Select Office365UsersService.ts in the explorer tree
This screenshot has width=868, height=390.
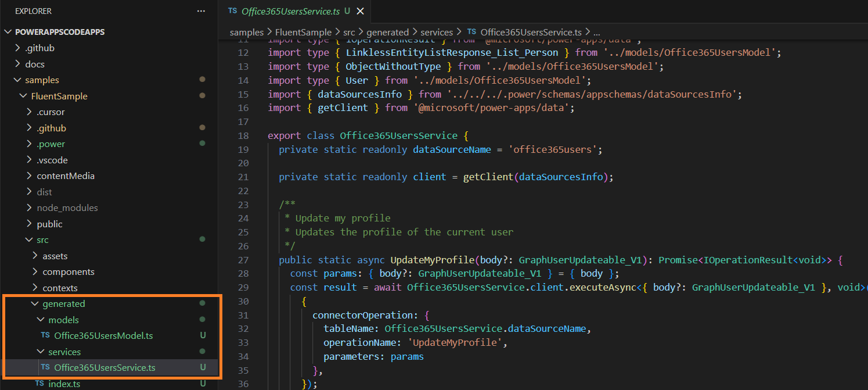coord(105,367)
